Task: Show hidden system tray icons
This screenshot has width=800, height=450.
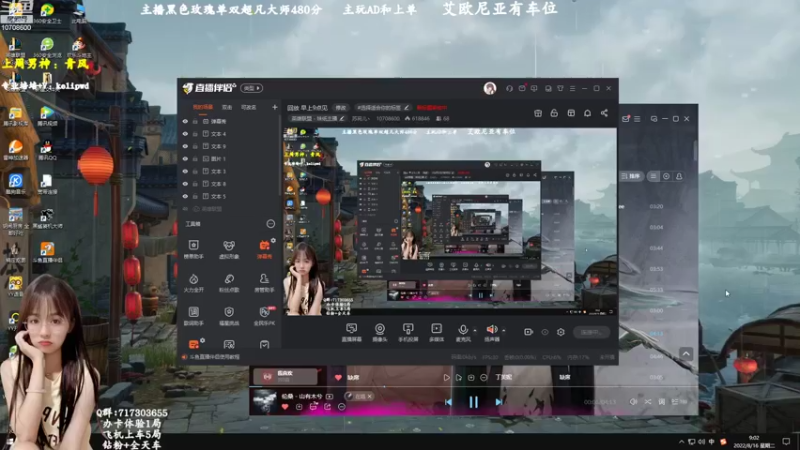Action: pos(681,441)
